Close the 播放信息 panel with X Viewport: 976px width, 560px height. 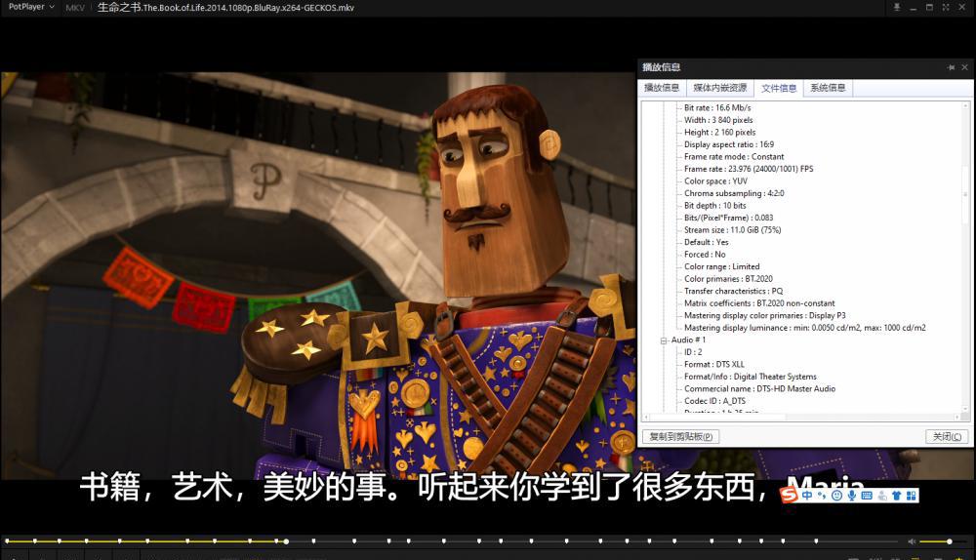click(965, 67)
